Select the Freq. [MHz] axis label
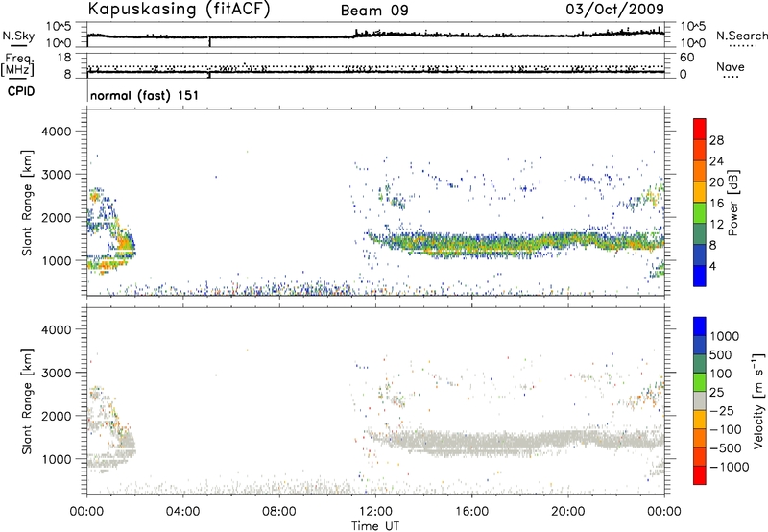 coord(18,64)
